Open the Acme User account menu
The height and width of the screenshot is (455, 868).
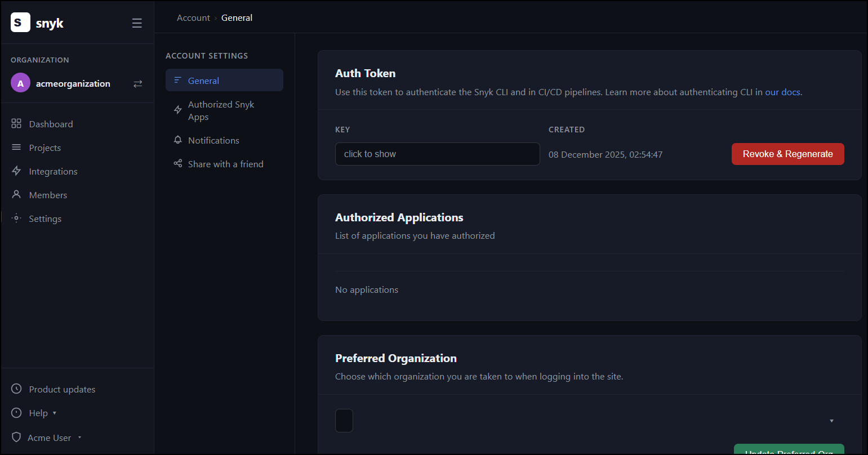[54, 438]
